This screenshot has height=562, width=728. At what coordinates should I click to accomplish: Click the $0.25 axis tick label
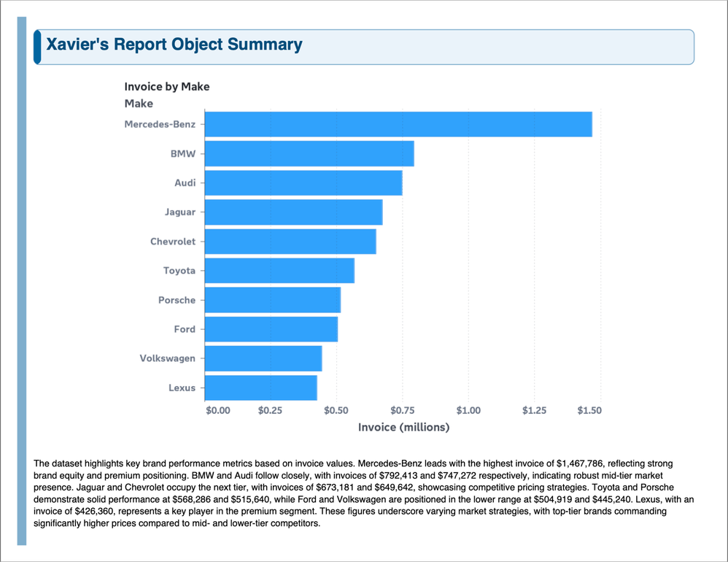tap(270, 411)
